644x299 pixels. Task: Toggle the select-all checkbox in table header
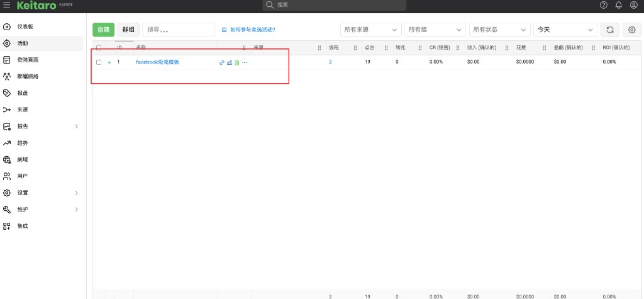(x=99, y=48)
